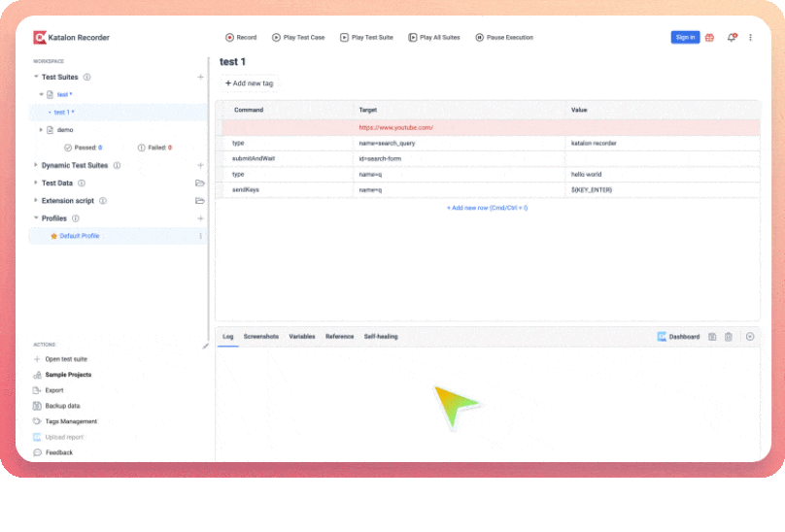Run Play Test Case
This screenshot has width=785, height=532.
[x=298, y=38]
